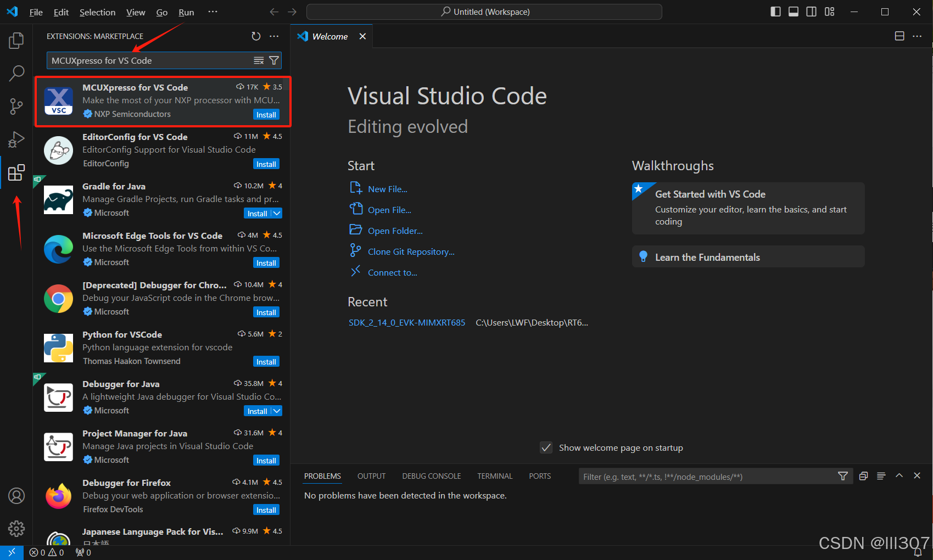Viewport: 933px width, 560px height.
Task: Show forwarded ports status item
Action: [x=83, y=552]
